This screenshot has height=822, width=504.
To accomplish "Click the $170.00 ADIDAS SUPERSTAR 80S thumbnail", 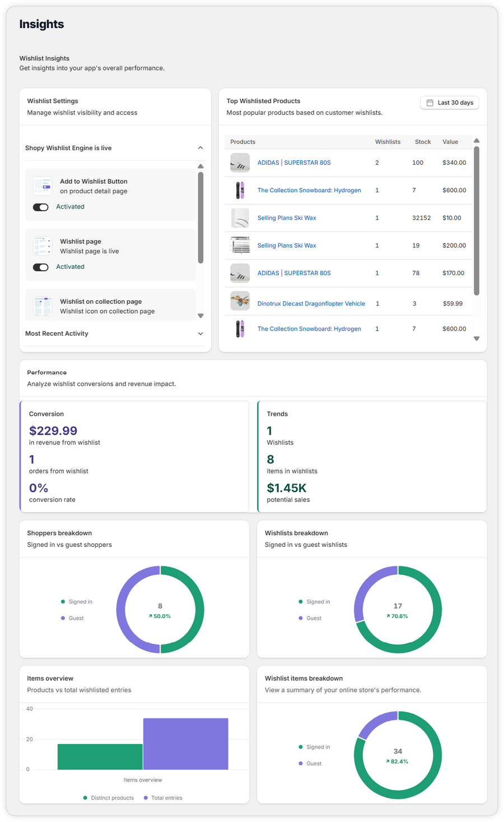I will click(240, 273).
